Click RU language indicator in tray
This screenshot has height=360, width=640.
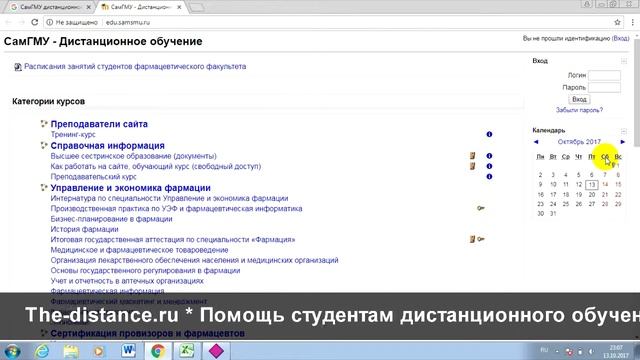tap(544, 350)
